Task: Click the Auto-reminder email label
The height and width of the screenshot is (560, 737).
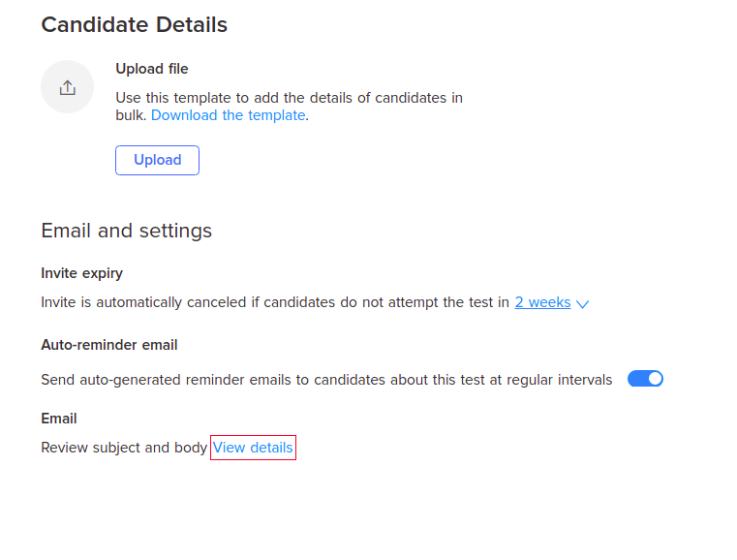Action: click(109, 345)
